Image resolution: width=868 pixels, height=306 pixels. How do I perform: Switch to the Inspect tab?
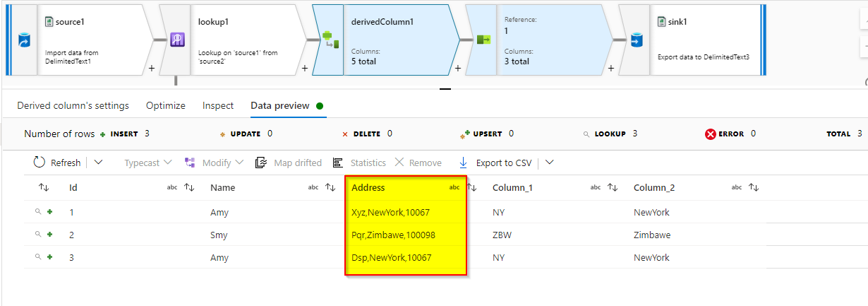pyautogui.click(x=218, y=105)
